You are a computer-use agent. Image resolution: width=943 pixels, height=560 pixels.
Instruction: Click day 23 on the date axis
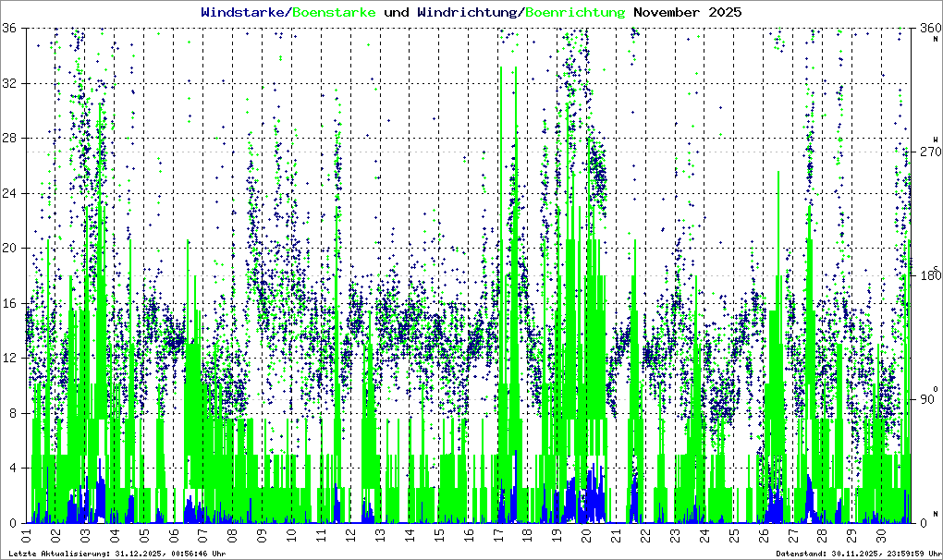coord(676,535)
